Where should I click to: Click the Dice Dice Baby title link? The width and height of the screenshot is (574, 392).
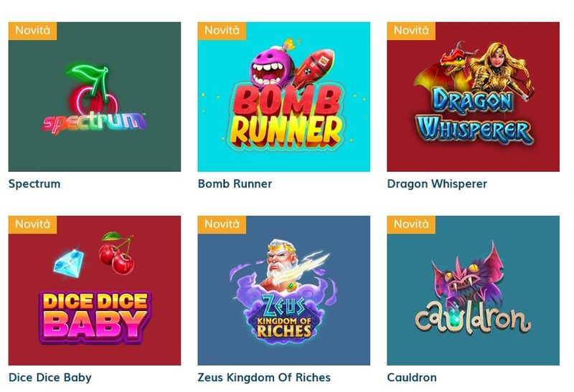(50, 378)
